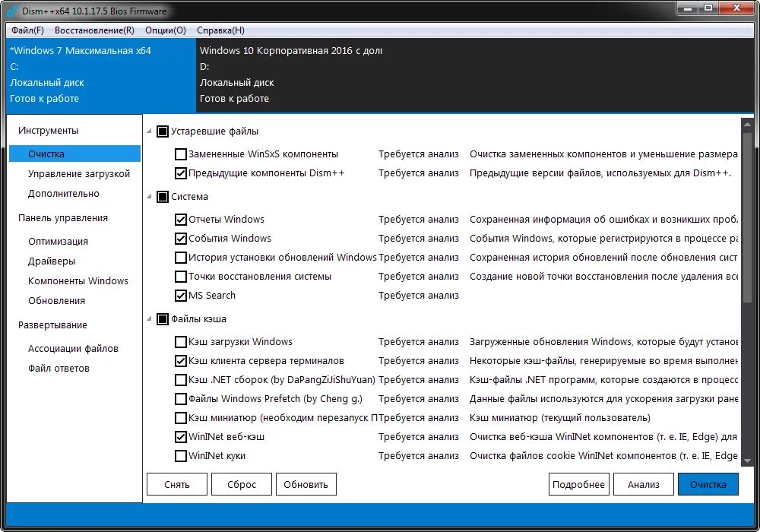760x532 pixels.
Task: Open the Файл(F) menu
Action: [27, 30]
